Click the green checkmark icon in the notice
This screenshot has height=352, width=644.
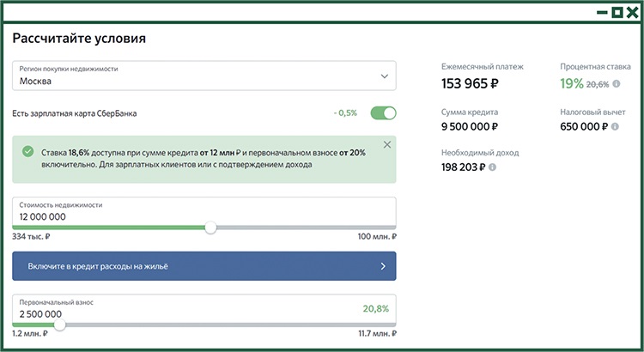(28, 151)
